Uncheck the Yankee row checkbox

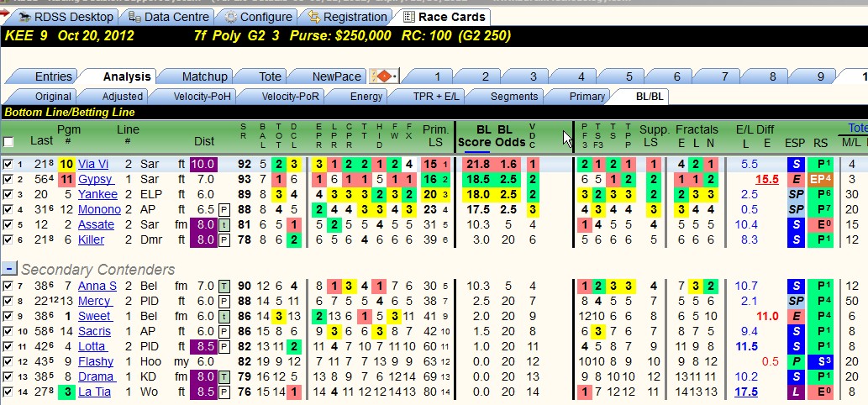8,194
